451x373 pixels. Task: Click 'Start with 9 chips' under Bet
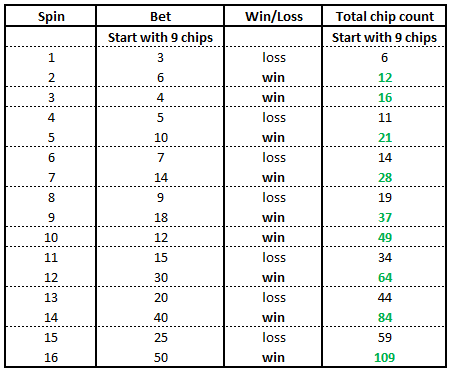[x=160, y=37]
